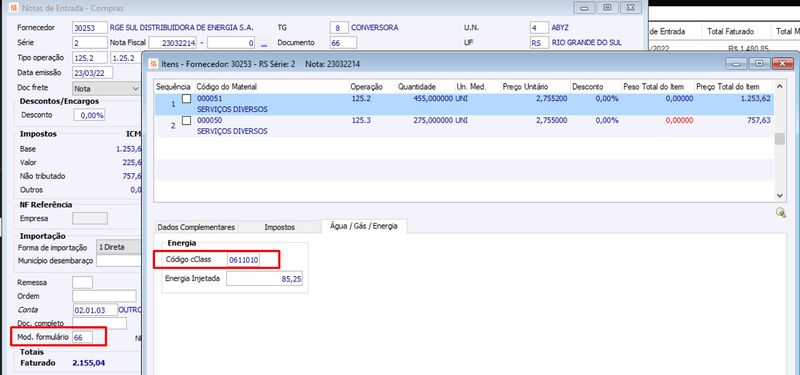Check the box for item 000051

(187, 99)
